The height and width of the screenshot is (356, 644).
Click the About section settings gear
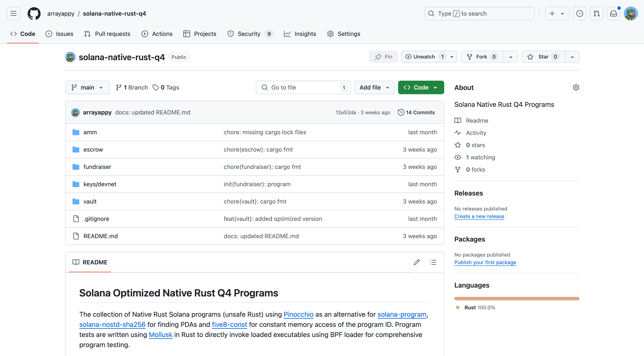576,87
